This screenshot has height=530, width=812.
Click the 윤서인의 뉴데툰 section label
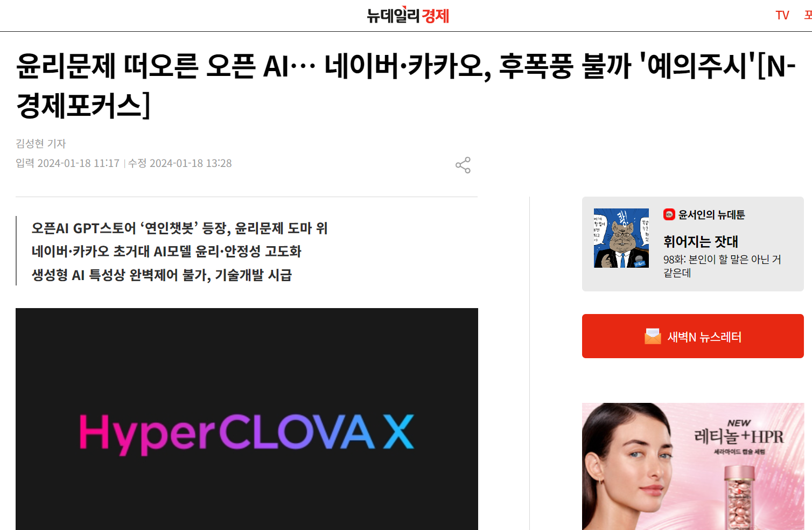point(711,214)
